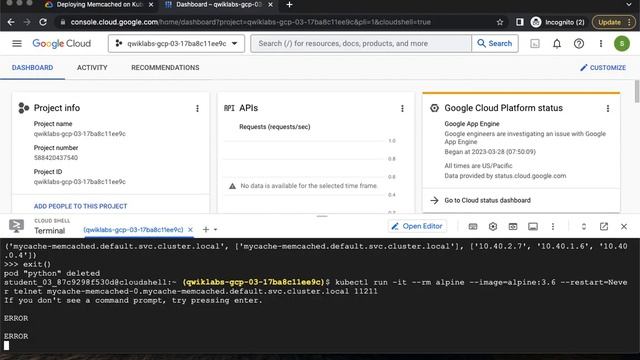Open the header settings and utilities dots

click(x=601, y=44)
